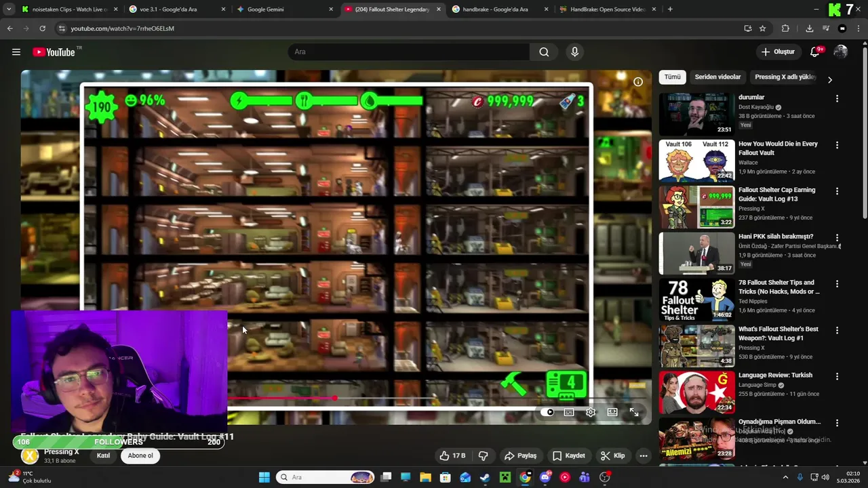This screenshot has width=868, height=488.
Task: Open the Vault 106 Vault 112 thumbnail
Action: pos(696,161)
